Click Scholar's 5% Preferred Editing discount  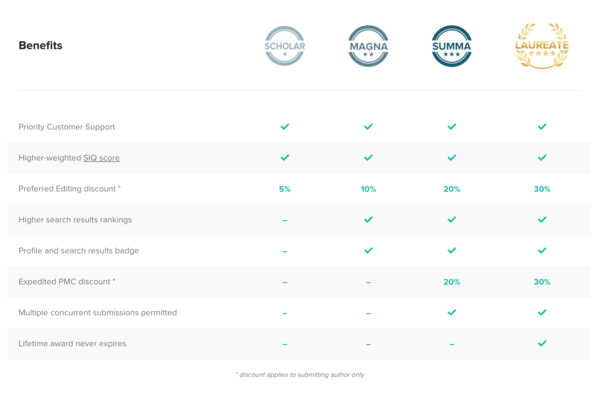coord(285,189)
